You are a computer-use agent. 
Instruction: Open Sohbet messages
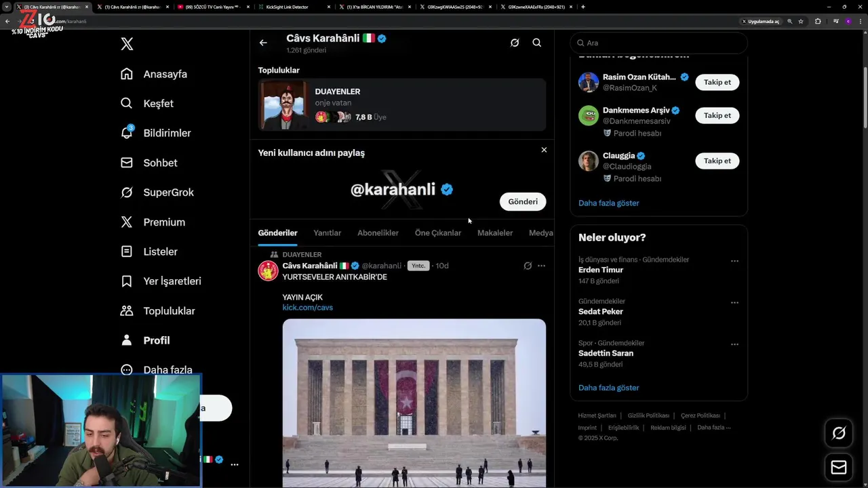pos(149,163)
